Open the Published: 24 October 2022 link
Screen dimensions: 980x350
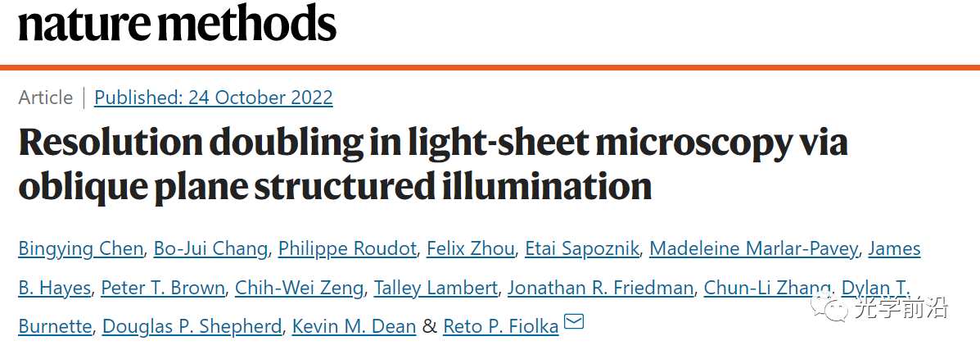tap(214, 98)
